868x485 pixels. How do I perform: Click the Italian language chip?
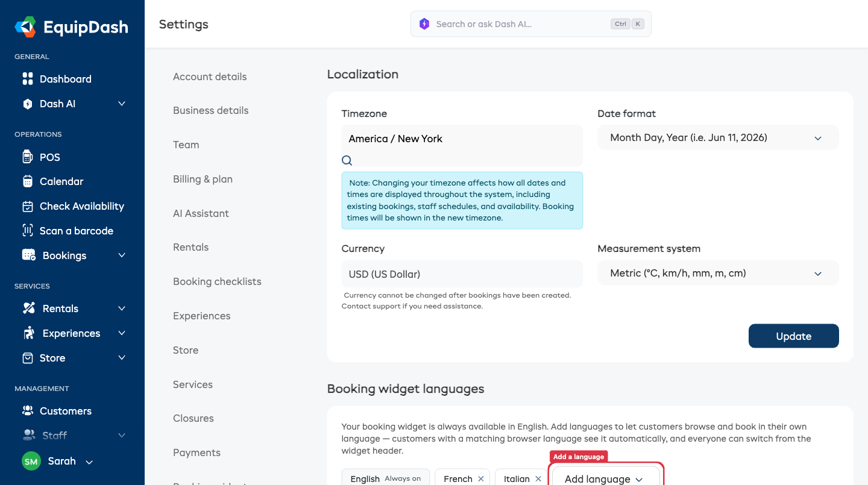[x=521, y=478]
